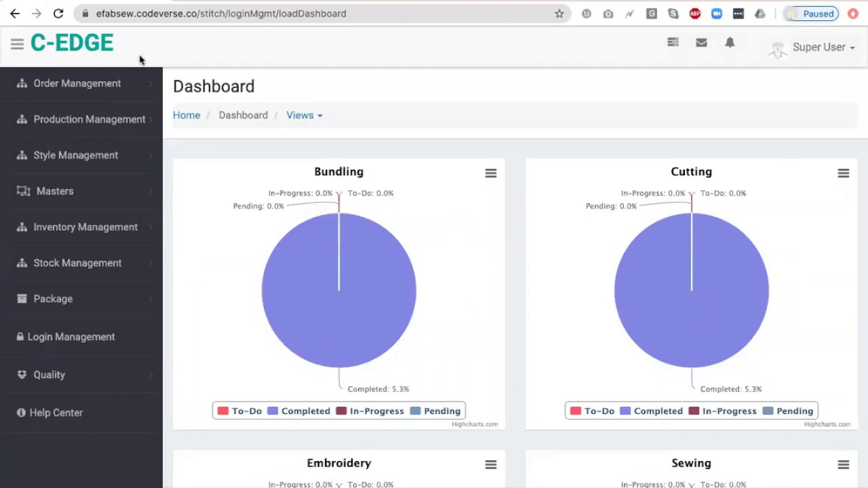This screenshot has height=488, width=868.
Task: Bookmark page with star icon
Action: point(559,14)
